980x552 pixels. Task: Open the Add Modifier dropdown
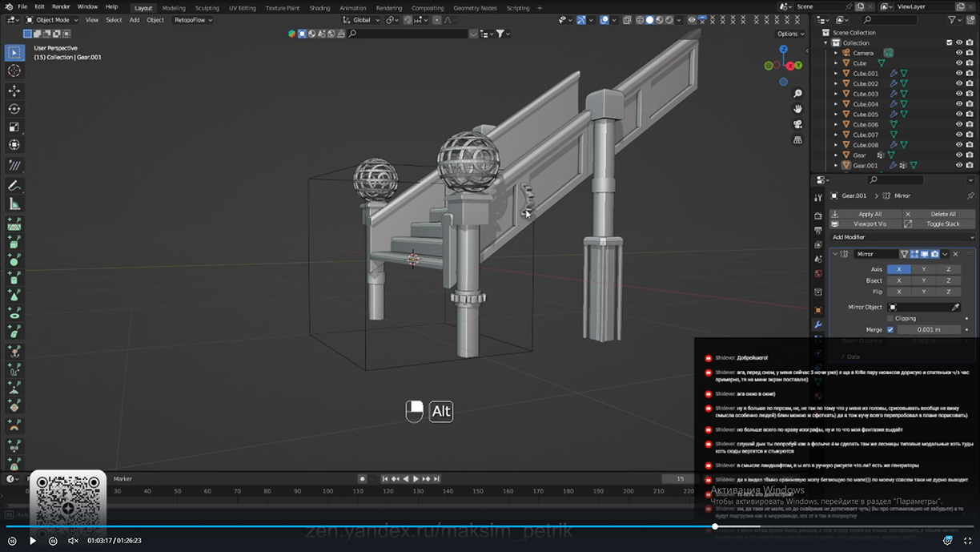pyautogui.click(x=902, y=237)
